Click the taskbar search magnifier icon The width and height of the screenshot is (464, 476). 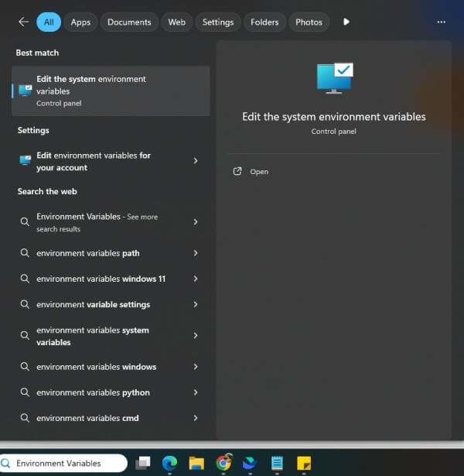6,464
